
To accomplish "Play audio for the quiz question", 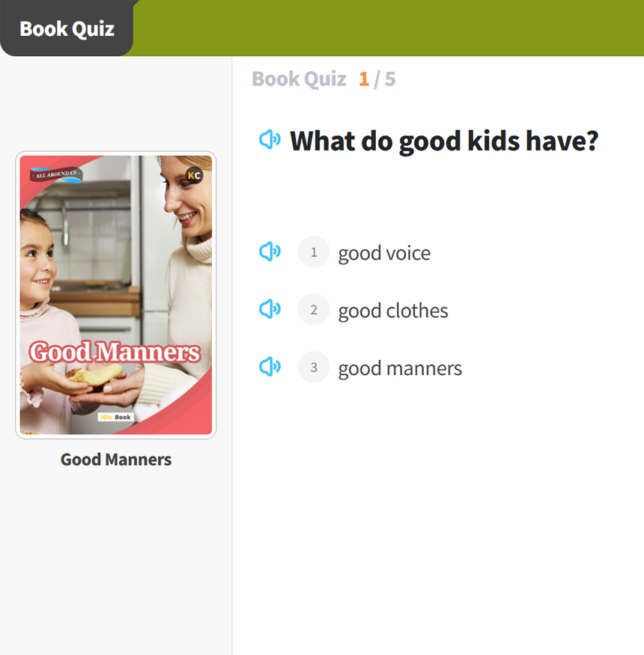I will [x=270, y=139].
